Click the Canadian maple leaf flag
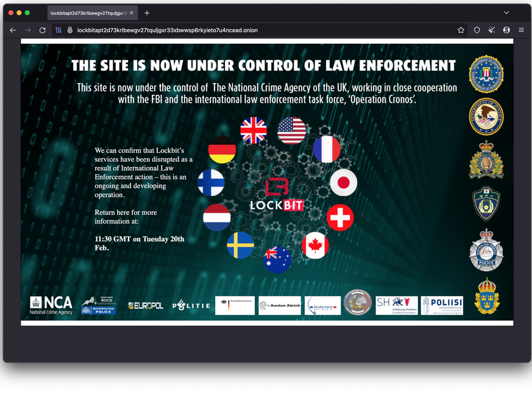 pyautogui.click(x=315, y=246)
